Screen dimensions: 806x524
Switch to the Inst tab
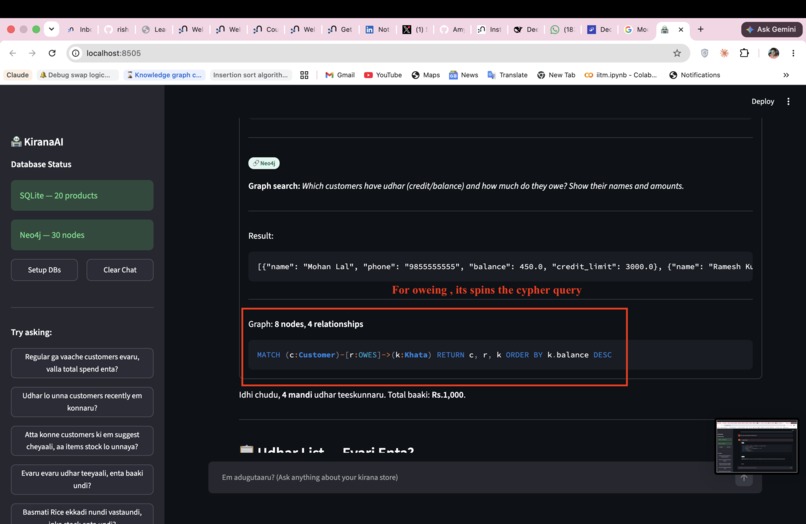[x=488, y=30]
